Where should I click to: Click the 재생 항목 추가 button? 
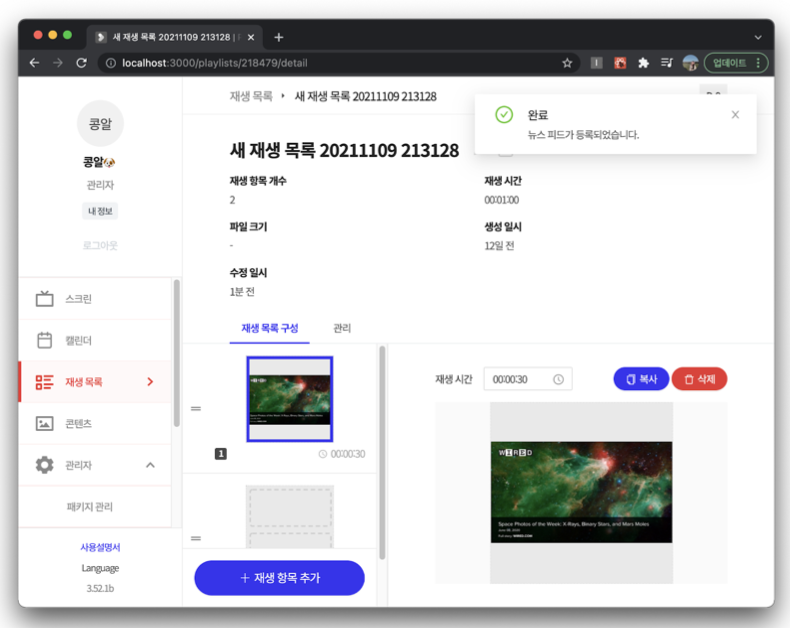(280, 578)
